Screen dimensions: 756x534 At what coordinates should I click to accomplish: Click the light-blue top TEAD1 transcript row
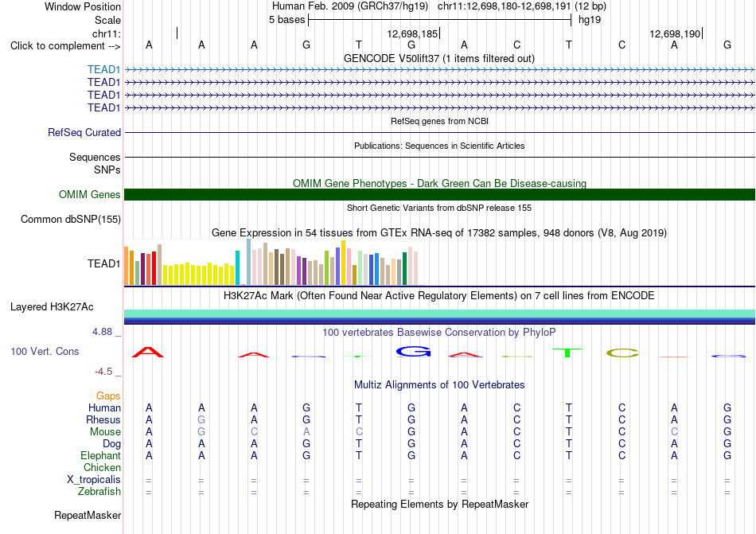pyautogui.click(x=440, y=69)
